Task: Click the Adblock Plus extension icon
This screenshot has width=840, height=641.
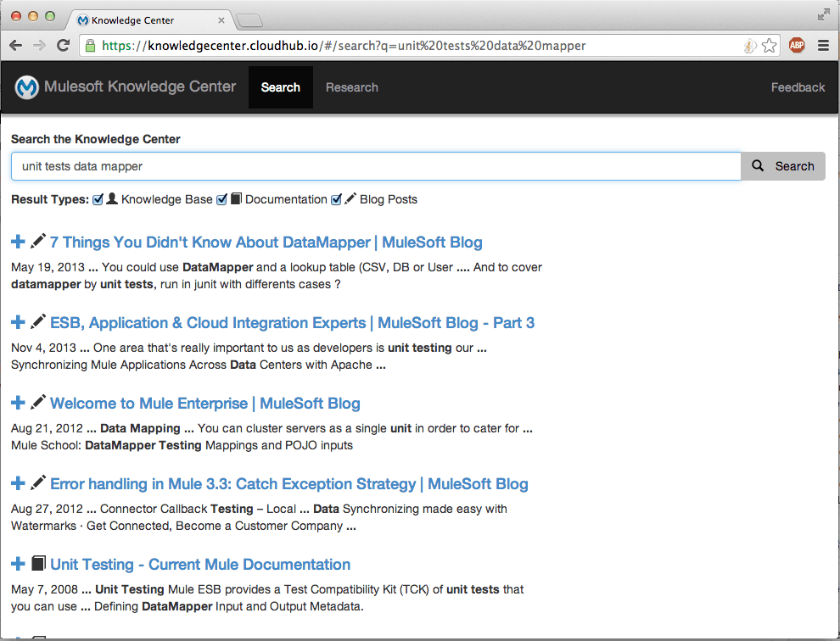Action: 796,46
